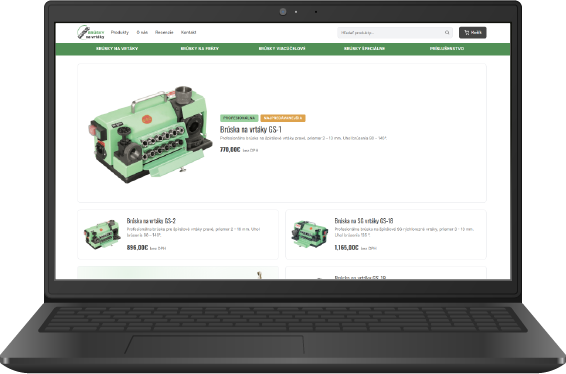Open the Recenzie link in header
566x374 pixels.
[164, 32]
